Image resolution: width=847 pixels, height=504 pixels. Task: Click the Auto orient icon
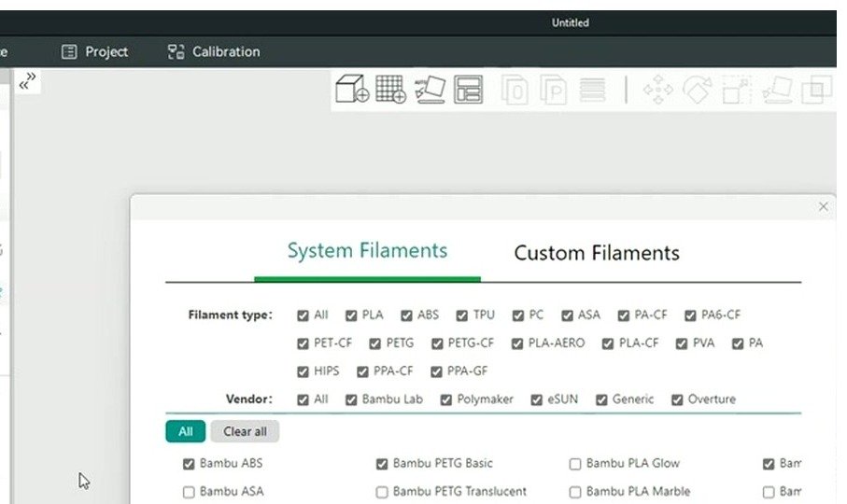(430, 90)
